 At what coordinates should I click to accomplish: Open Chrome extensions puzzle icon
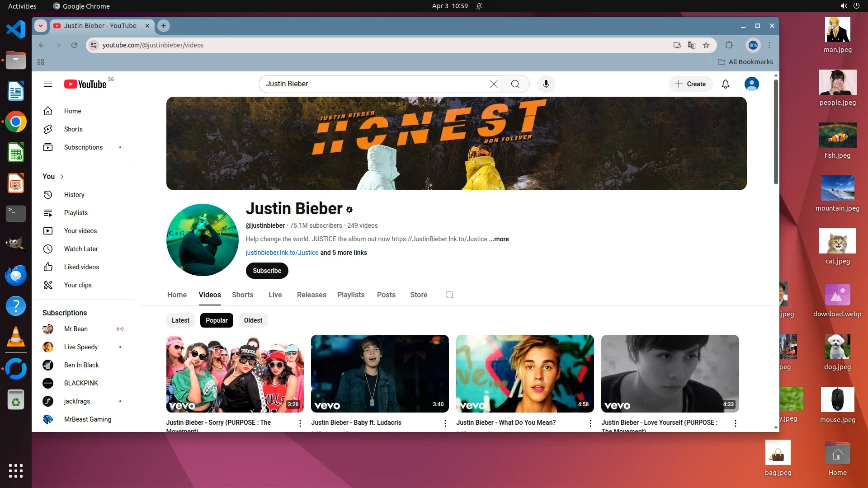point(729,45)
